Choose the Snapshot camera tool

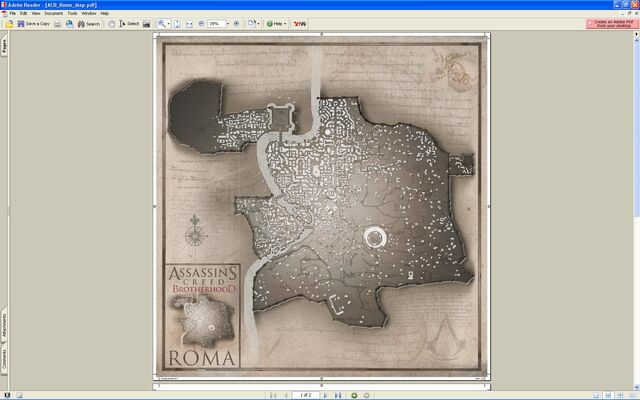[147, 24]
